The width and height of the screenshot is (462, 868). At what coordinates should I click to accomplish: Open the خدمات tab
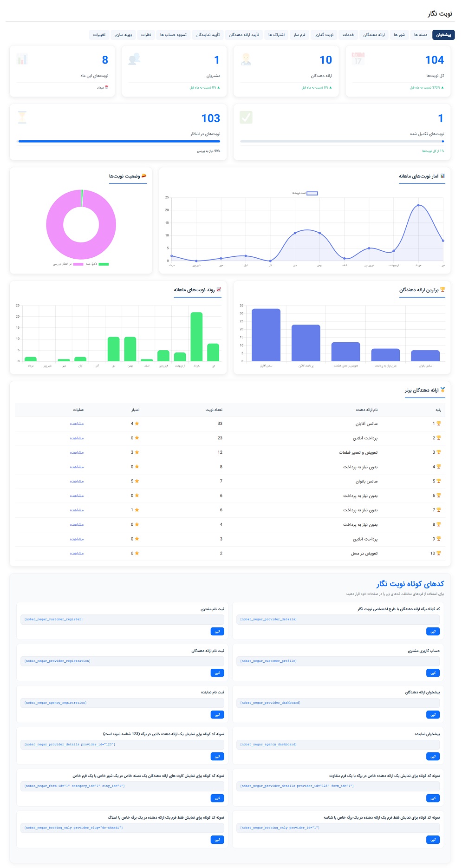tap(348, 35)
